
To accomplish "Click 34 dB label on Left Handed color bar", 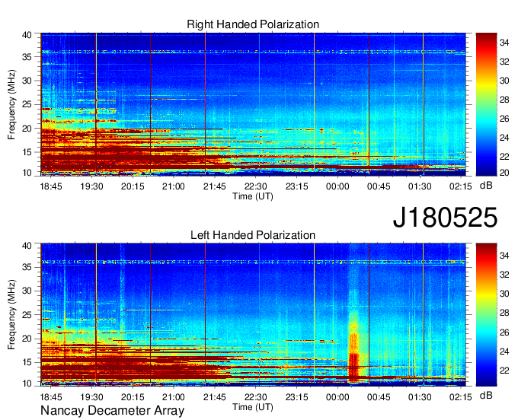I will 504,256.
